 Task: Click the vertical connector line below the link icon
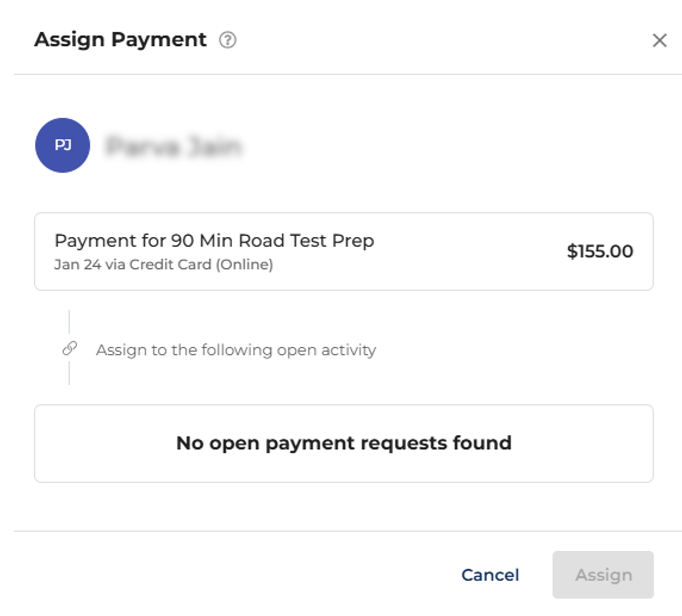[x=69, y=374]
